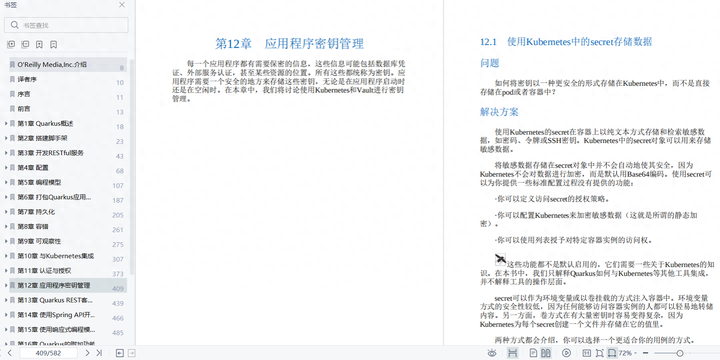The width and height of the screenshot is (720, 360).
Task: Switch to single page view
Action: click(x=534, y=353)
